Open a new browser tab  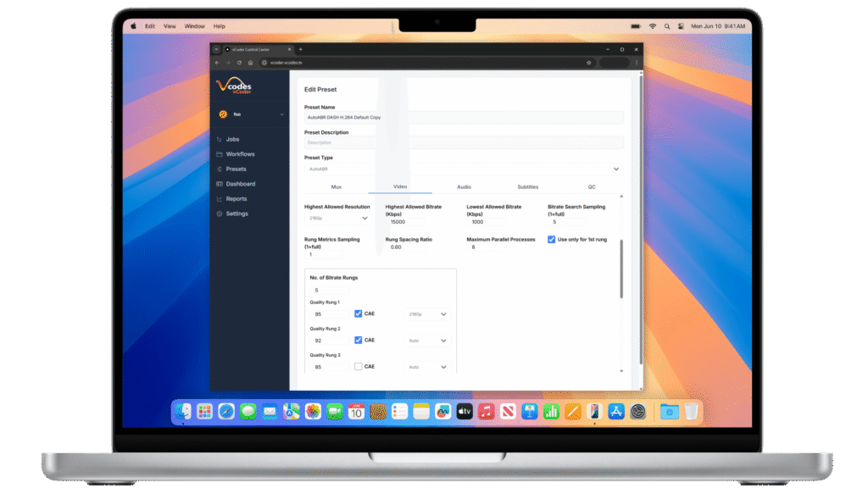(301, 49)
